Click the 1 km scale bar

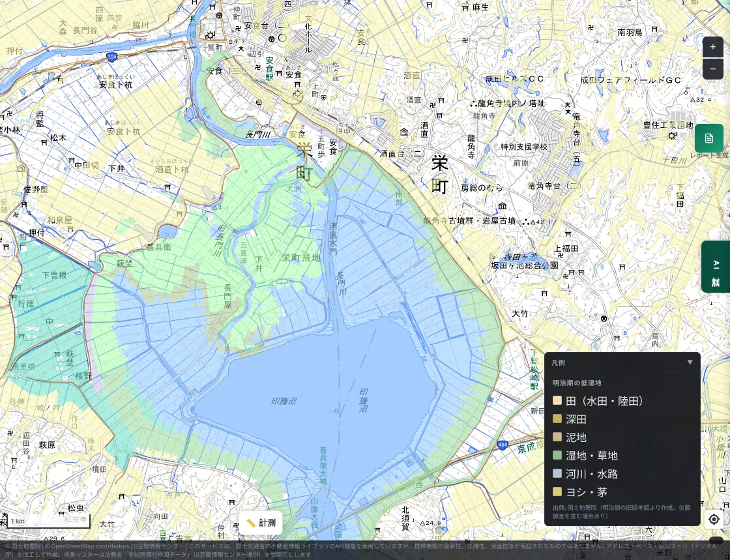click(x=50, y=521)
